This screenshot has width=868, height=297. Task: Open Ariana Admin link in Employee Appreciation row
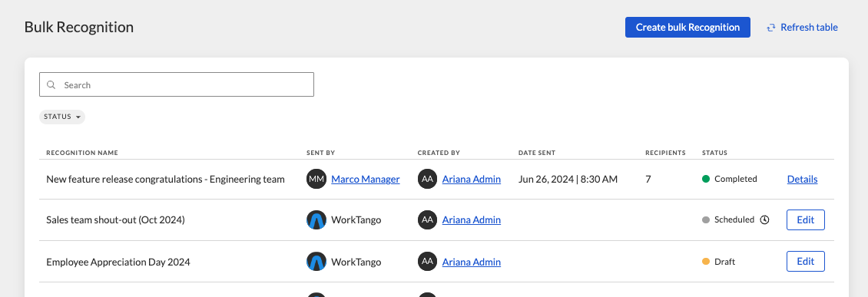pos(471,262)
